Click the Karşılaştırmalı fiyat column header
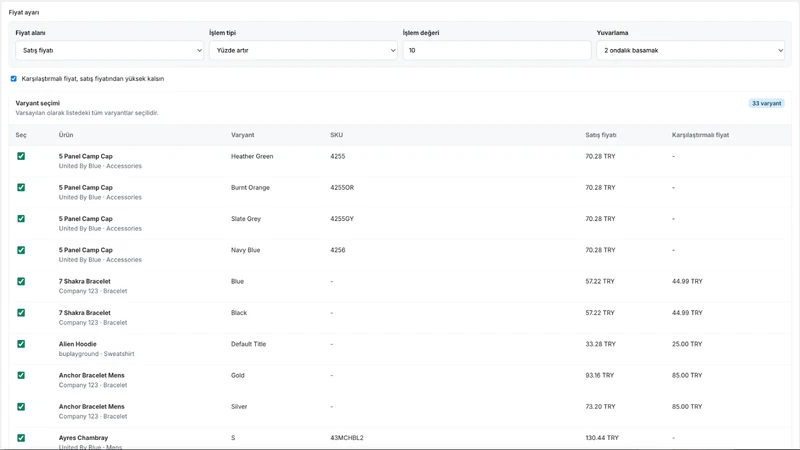The image size is (800, 450). pos(700,135)
